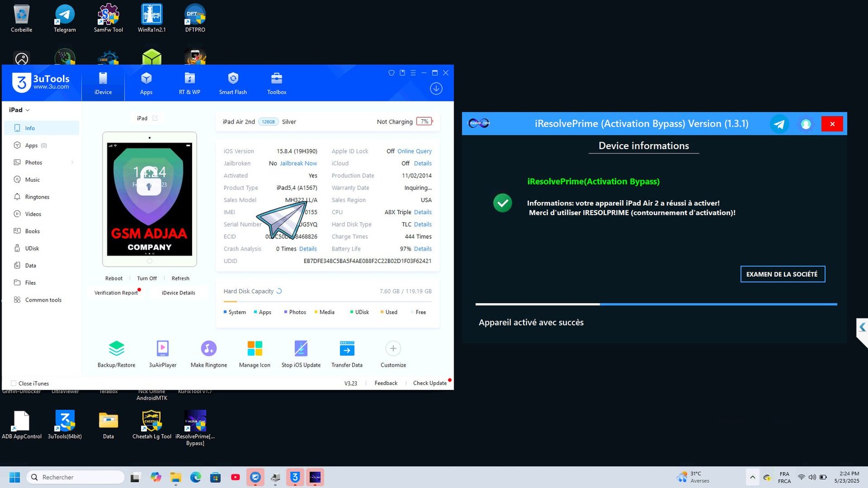Click the edit device name icon beside iPad

click(155, 118)
